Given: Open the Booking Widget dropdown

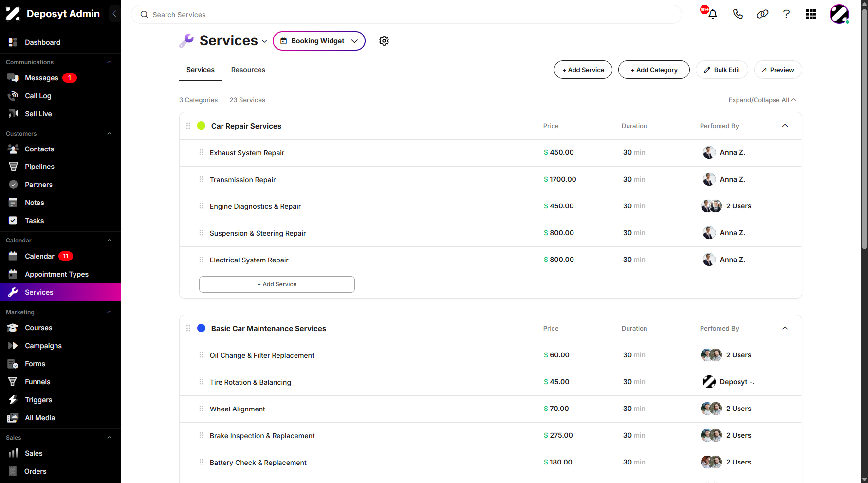Looking at the screenshot, I should pos(319,41).
